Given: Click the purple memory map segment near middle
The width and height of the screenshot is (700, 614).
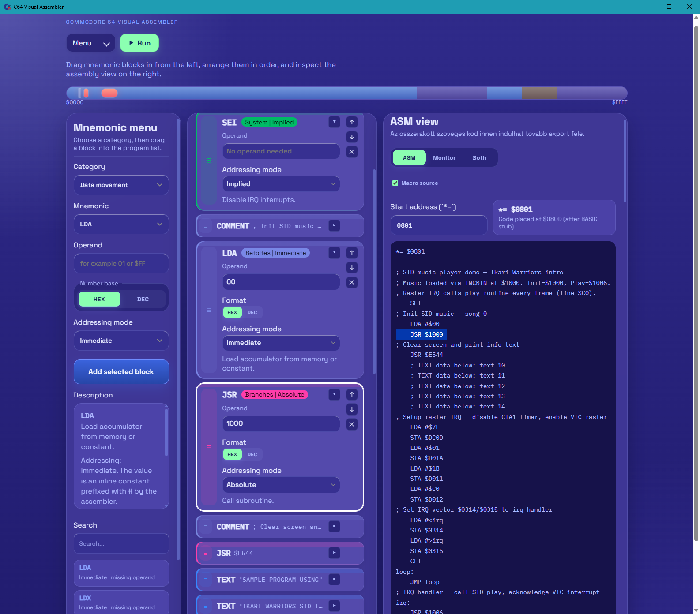Looking at the screenshot, I should 452,93.
